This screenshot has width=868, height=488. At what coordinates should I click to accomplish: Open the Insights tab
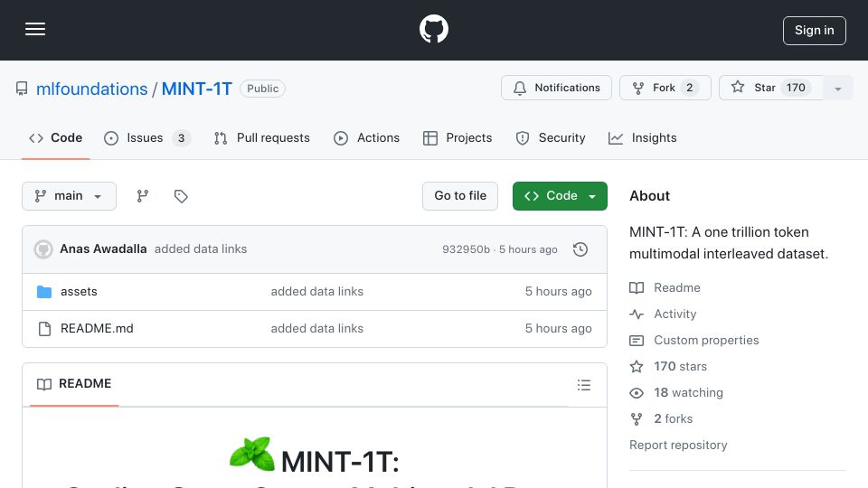click(x=642, y=137)
